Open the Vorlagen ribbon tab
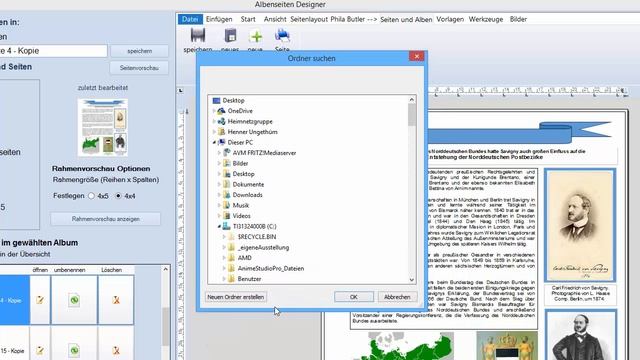The image size is (640, 360). point(450,19)
